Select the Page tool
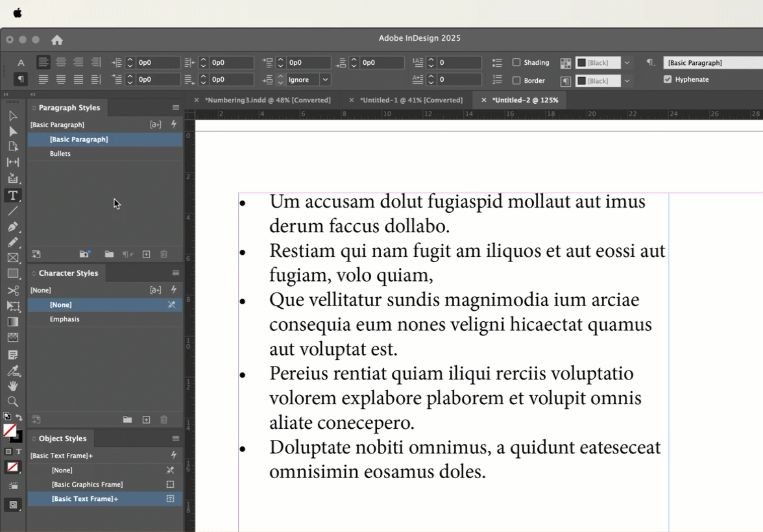Image resolution: width=763 pixels, height=532 pixels. click(x=13, y=147)
